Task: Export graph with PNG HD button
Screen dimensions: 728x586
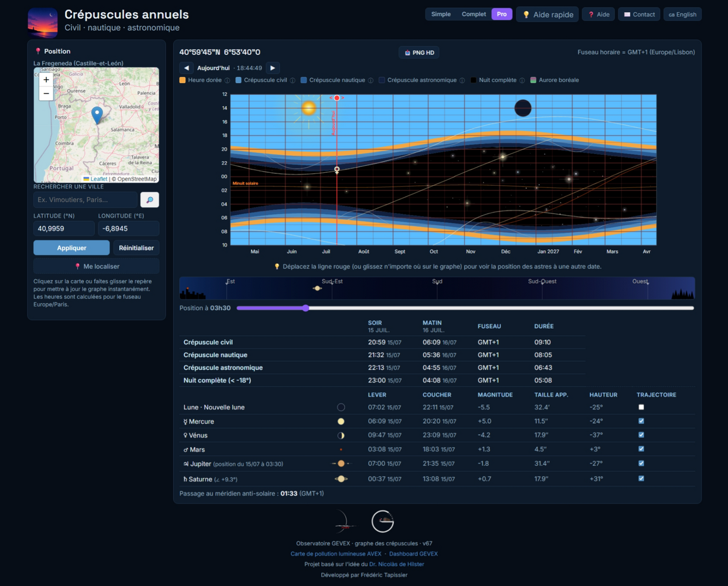Action: pyautogui.click(x=419, y=53)
